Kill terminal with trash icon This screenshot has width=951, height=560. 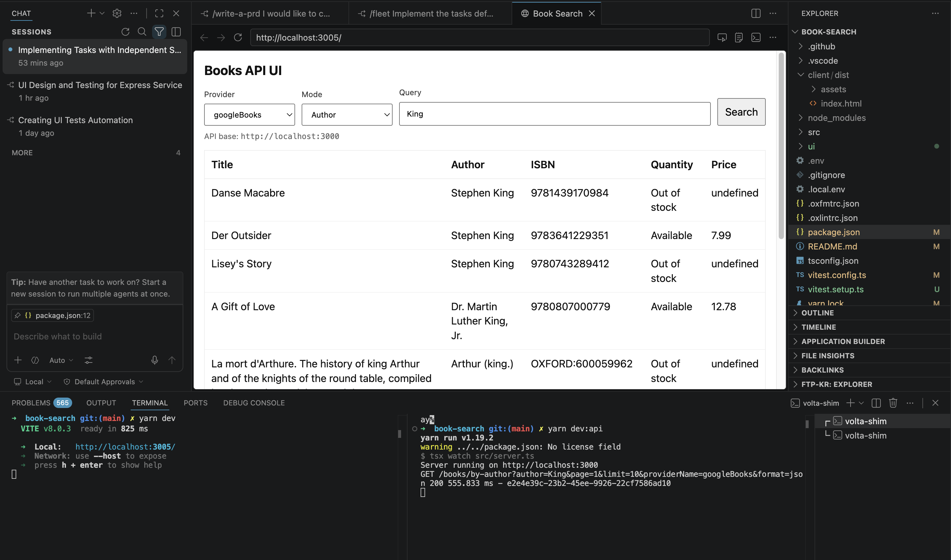[x=893, y=403]
